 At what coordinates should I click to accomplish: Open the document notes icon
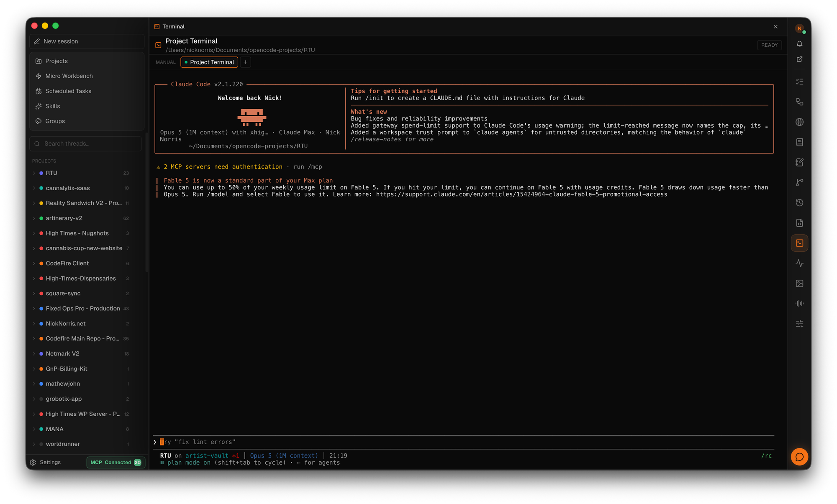799,142
